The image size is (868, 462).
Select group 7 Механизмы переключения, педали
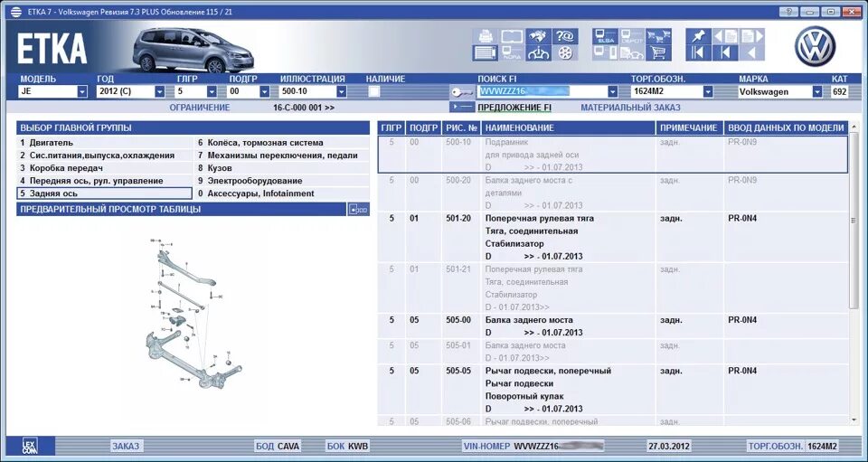tap(282, 156)
